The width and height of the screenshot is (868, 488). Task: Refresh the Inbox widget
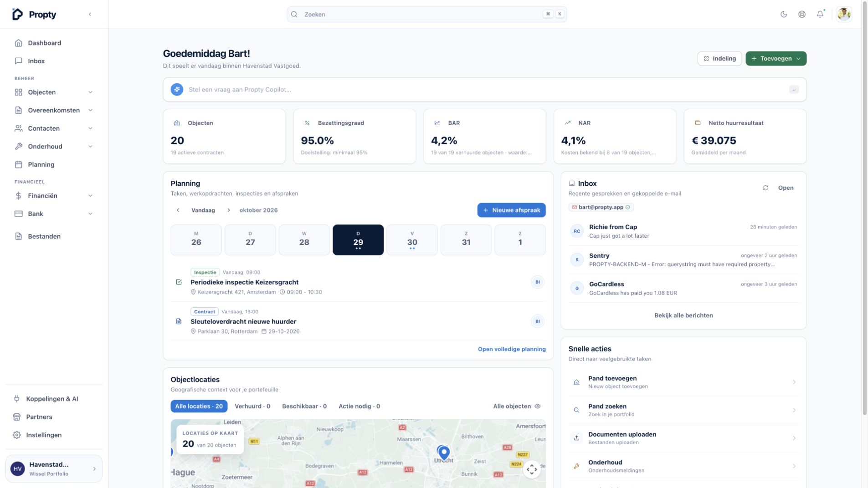(x=765, y=188)
